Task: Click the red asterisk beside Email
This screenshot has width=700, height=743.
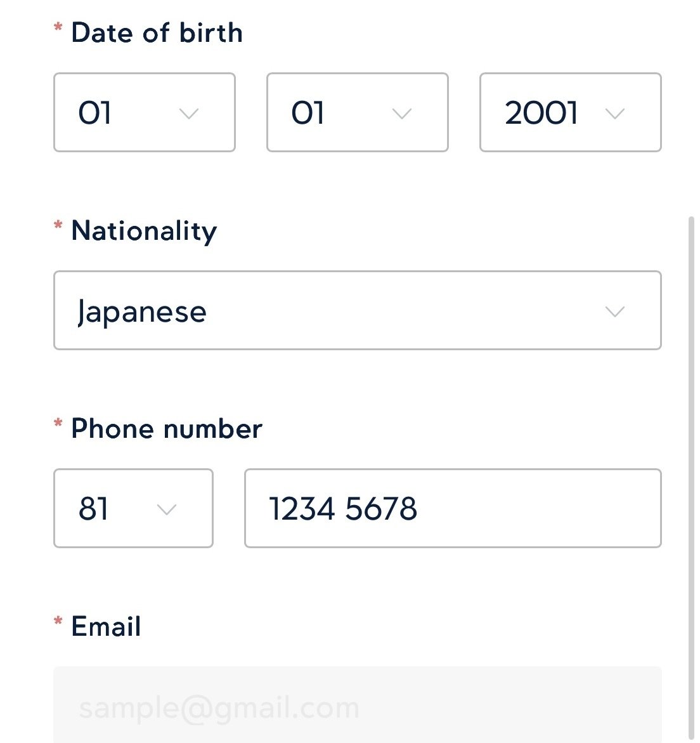Action: (58, 622)
